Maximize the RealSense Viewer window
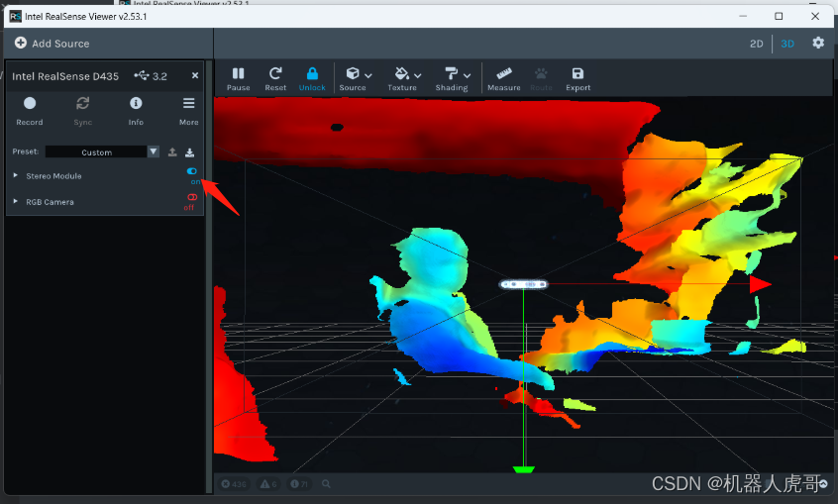 779,16
